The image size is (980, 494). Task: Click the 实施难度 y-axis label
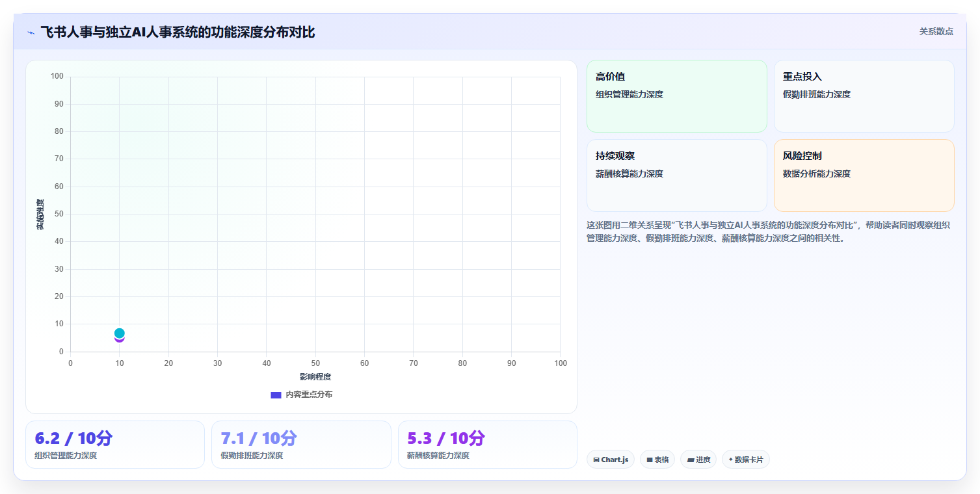(40, 214)
